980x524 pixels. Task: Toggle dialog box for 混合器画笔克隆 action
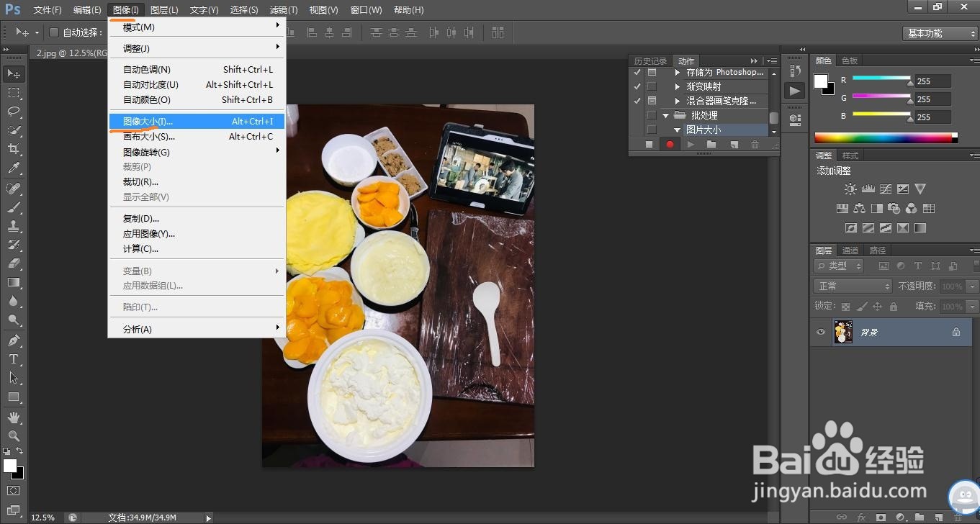coord(652,101)
